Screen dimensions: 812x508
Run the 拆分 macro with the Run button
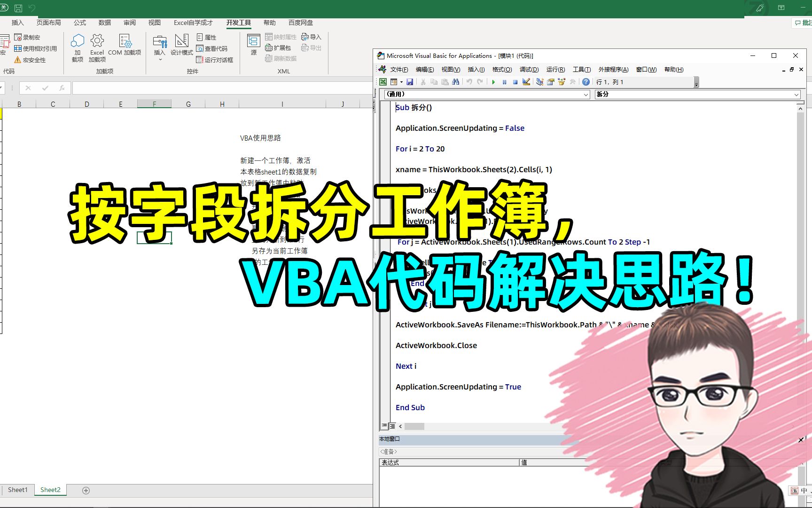[493, 82]
